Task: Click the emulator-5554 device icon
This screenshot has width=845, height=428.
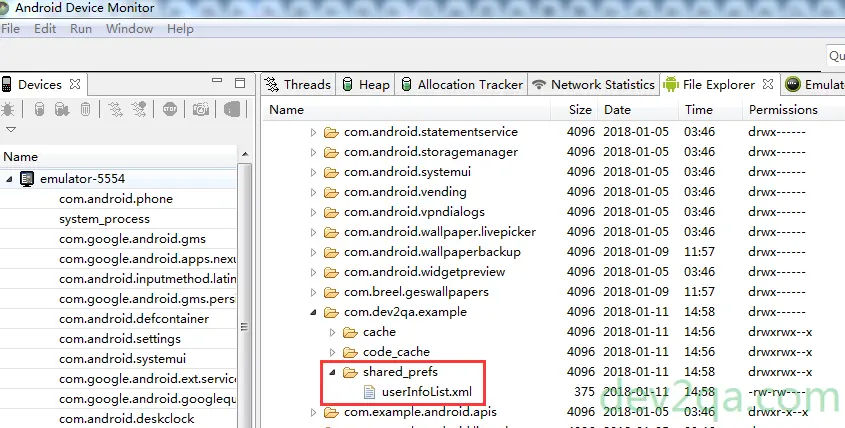Action: [27, 179]
